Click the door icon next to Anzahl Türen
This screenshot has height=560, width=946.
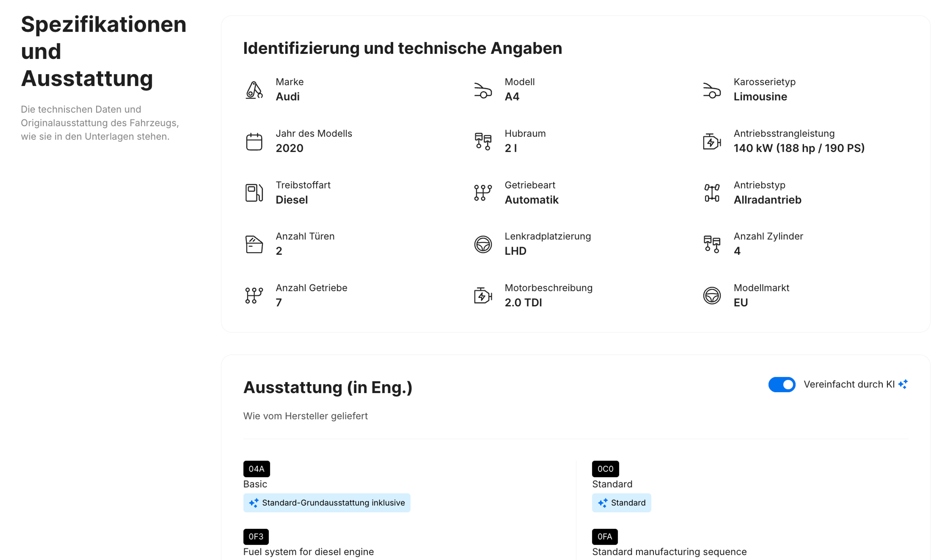tap(254, 244)
